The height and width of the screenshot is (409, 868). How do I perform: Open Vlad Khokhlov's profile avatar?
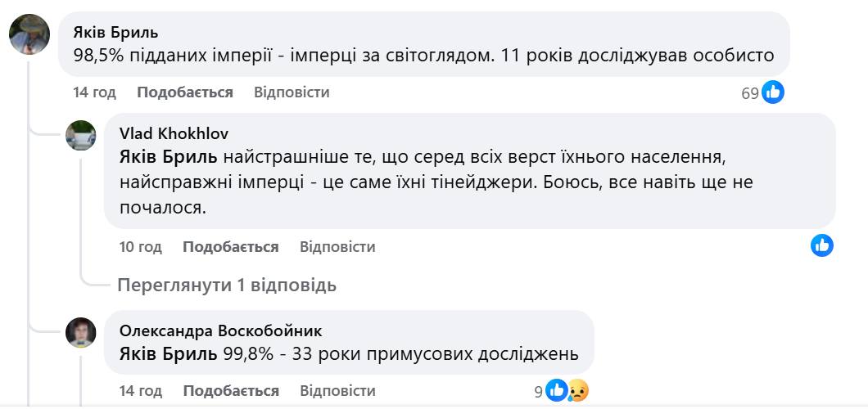coord(80,135)
